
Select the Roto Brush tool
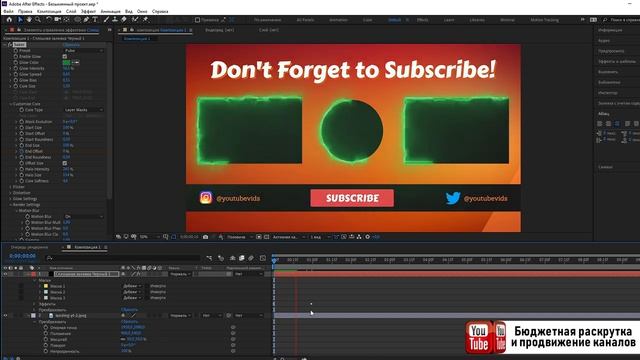click(x=135, y=20)
